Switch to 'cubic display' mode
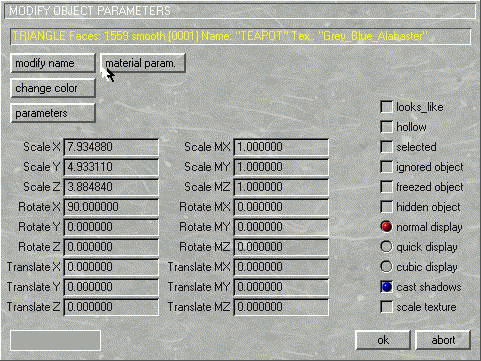 coord(386,267)
